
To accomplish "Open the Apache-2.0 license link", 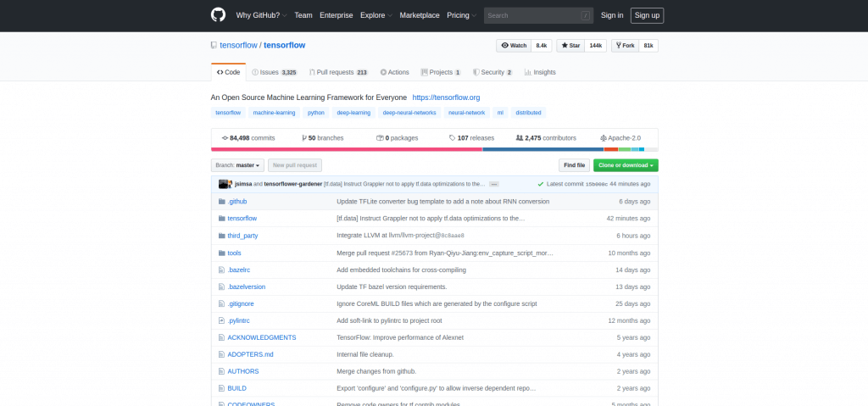I will coord(620,138).
